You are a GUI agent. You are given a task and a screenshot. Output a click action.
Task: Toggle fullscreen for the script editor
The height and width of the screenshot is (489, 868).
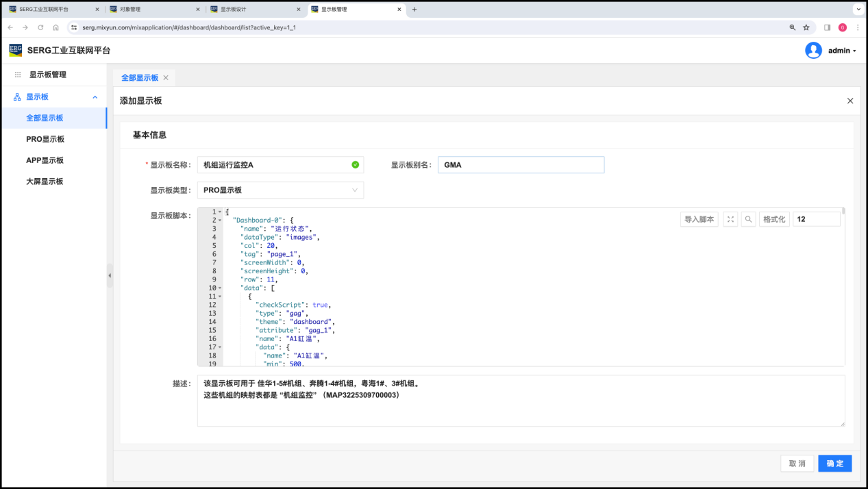(x=730, y=219)
